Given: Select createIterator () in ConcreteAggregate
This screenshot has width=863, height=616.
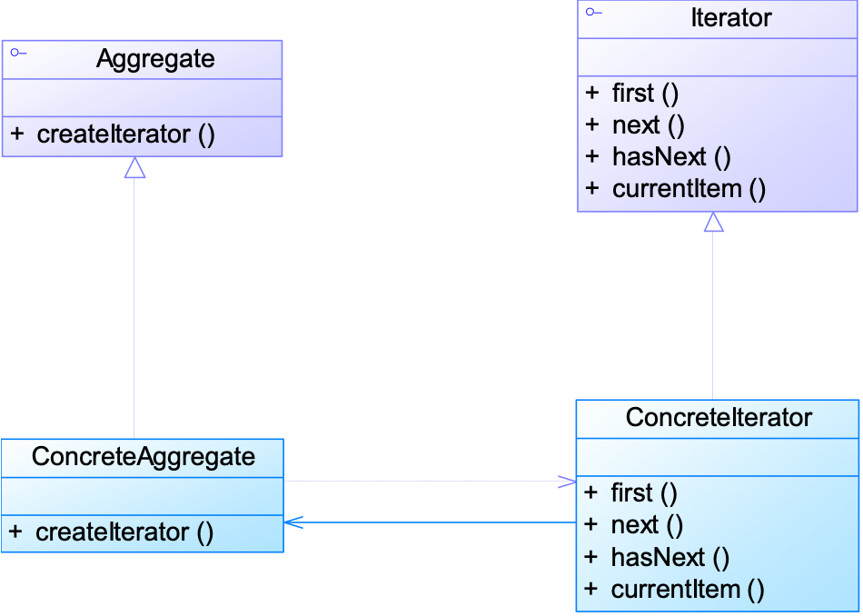Looking at the screenshot, I should click(124, 532).
